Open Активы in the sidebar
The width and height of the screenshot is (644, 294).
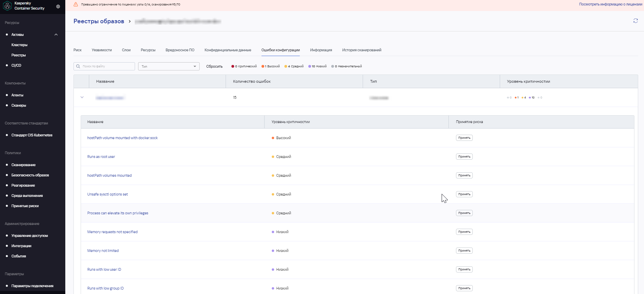(17, 35)
